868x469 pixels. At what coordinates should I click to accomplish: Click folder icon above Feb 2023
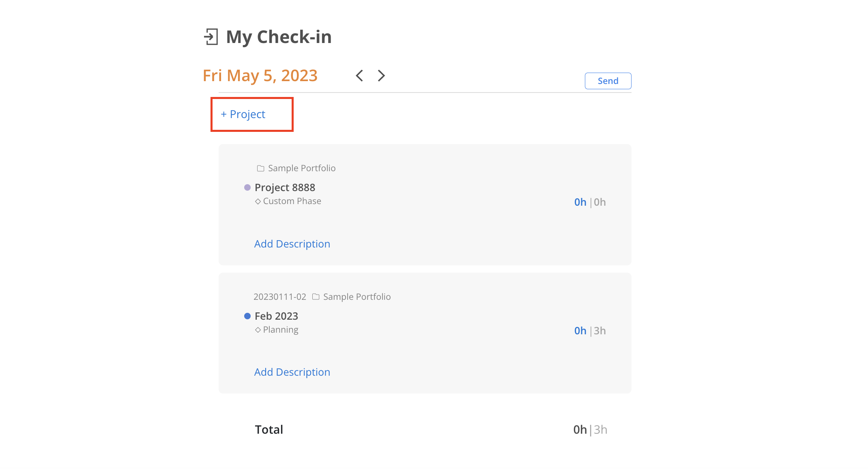(x=316, y=297)
